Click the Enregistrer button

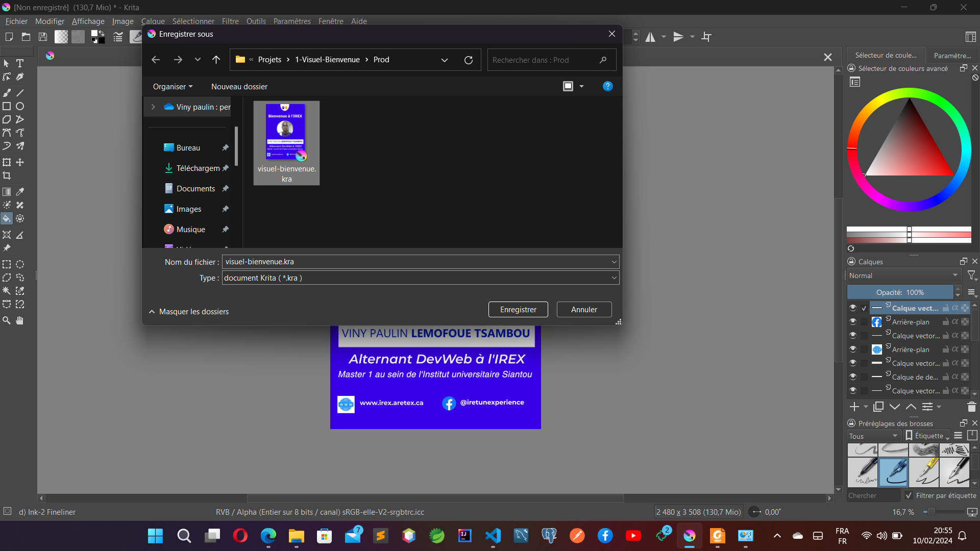tap(518, 310)
